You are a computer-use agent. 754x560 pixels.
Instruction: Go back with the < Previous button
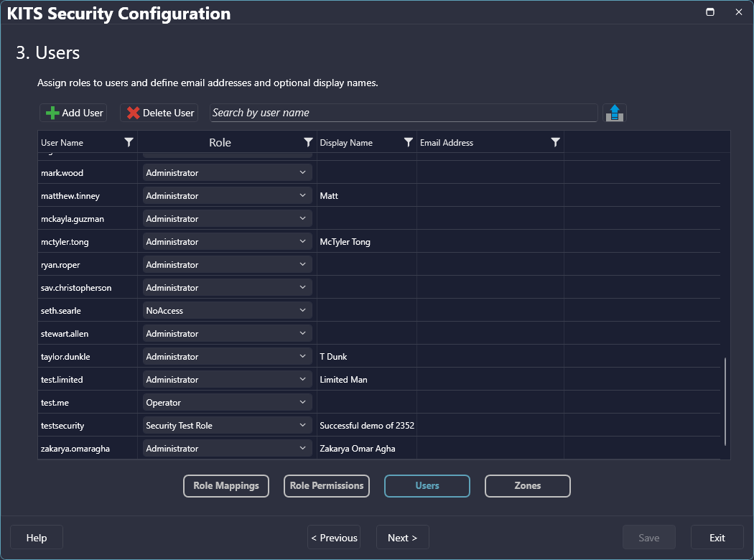(x=334, y=538)
